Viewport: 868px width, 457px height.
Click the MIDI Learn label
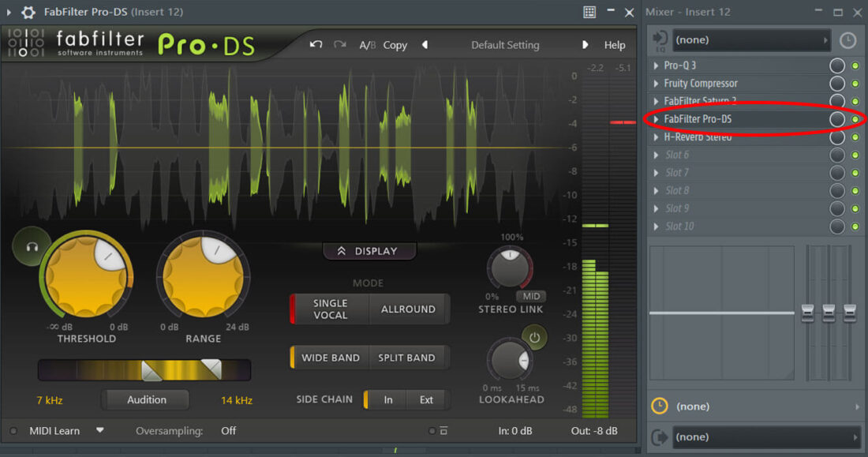54,430
